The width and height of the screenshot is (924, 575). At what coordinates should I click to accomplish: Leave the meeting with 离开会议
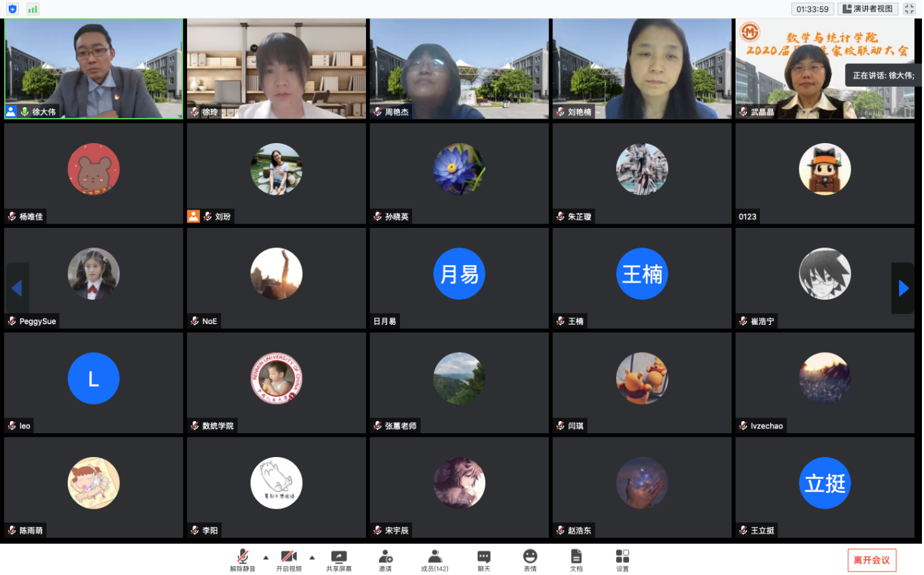(871, 560)
